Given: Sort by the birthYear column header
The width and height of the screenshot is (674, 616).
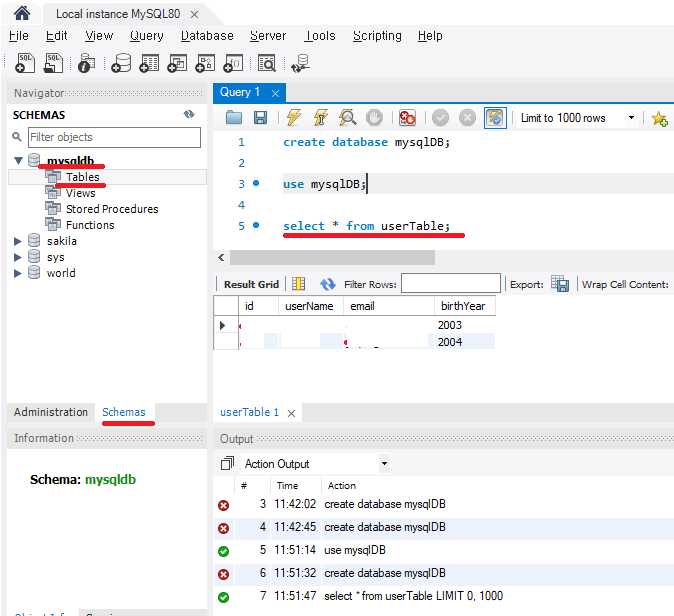Looking at the screenshot, I should coord(465,306).
